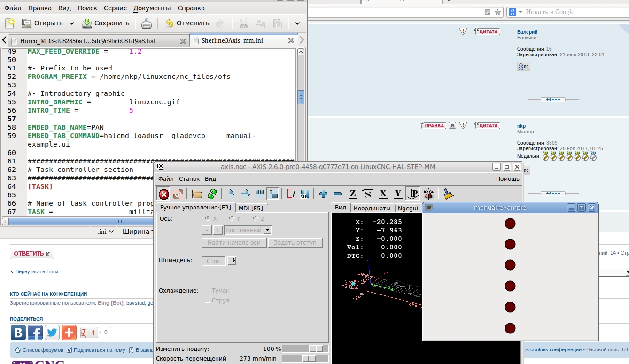Run the program with AXIS play icon
629x364 pixels.
(231, 194)
